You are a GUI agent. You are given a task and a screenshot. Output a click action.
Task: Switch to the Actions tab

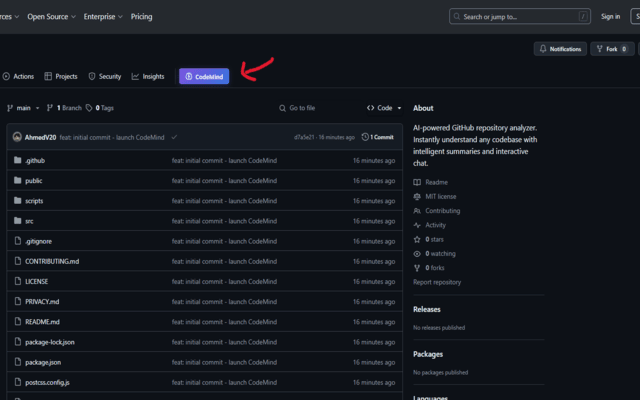pos(18,76)
